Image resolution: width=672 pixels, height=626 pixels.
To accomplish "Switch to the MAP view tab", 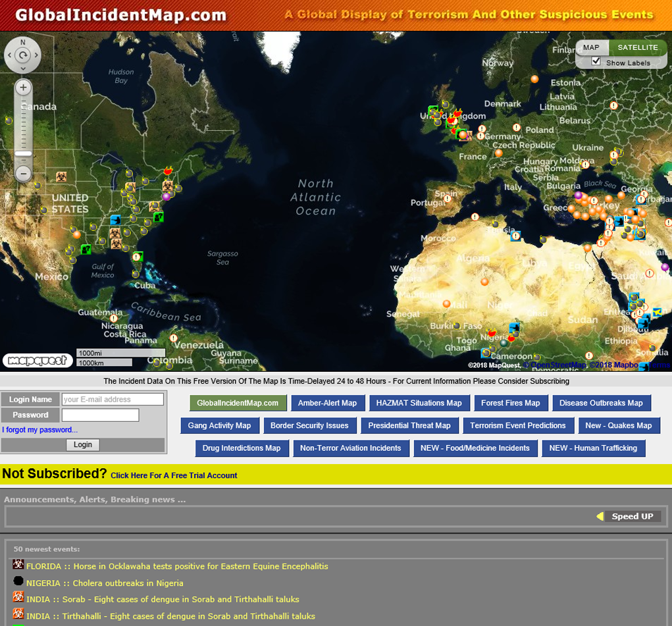I will [591, 47].
